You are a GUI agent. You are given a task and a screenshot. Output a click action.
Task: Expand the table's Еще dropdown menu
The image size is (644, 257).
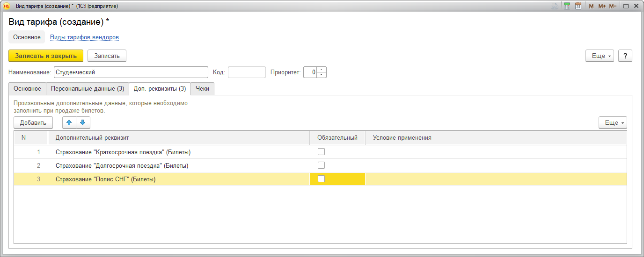tap(613, 122)
